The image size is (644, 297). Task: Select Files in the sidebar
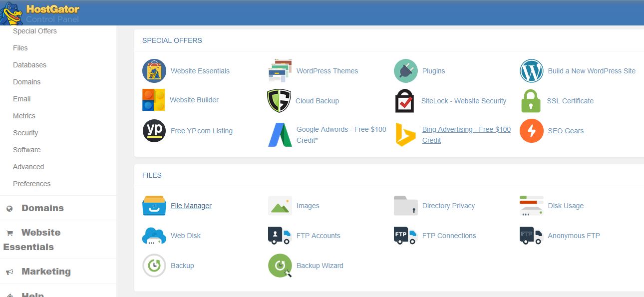click(20, 48)
